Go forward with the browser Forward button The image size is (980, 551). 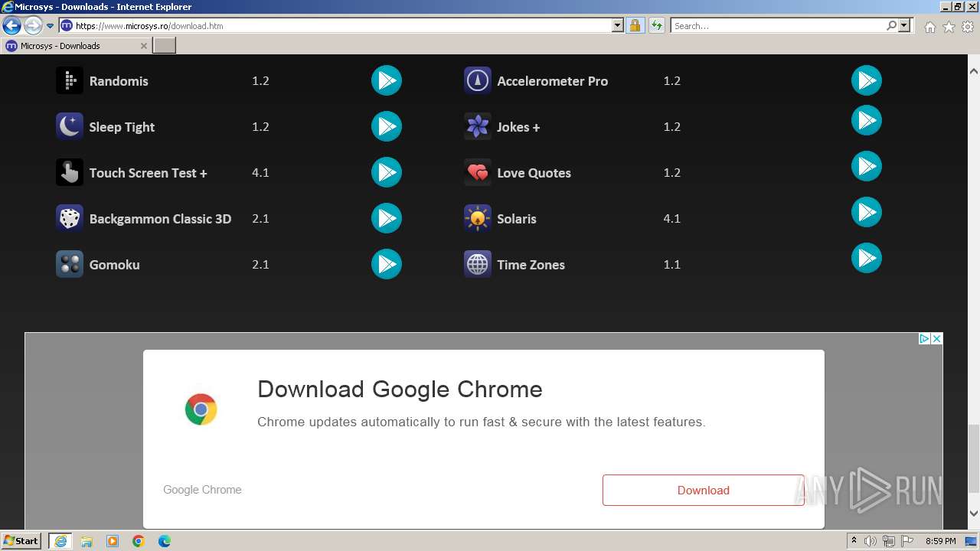click(x=32, y=25)
